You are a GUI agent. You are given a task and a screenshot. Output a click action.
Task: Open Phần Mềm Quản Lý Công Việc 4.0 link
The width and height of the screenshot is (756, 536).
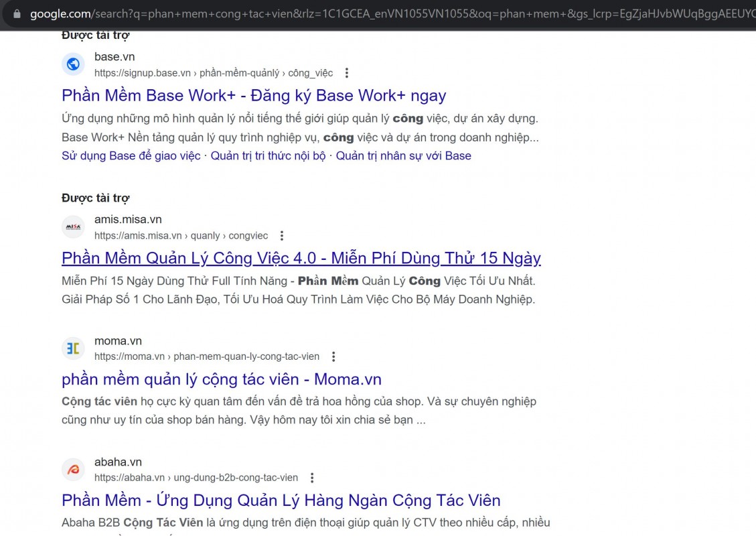301,259
